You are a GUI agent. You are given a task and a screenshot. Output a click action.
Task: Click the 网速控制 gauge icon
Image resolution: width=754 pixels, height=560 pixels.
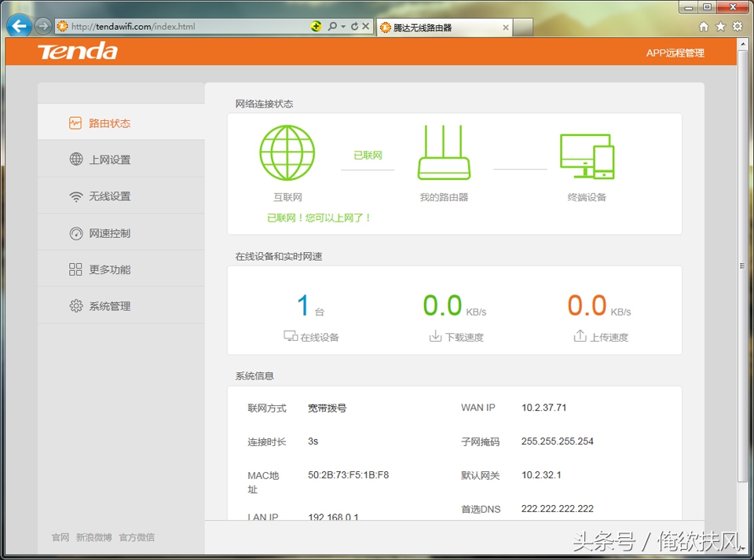[x=76, y=233]
